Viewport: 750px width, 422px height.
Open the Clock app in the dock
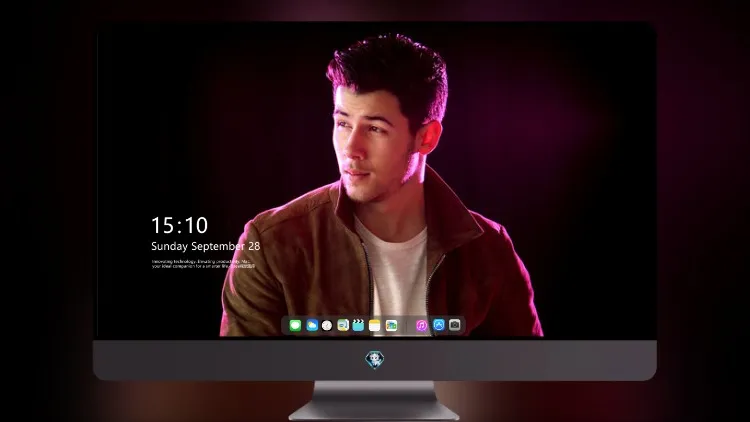click(327, 325)
